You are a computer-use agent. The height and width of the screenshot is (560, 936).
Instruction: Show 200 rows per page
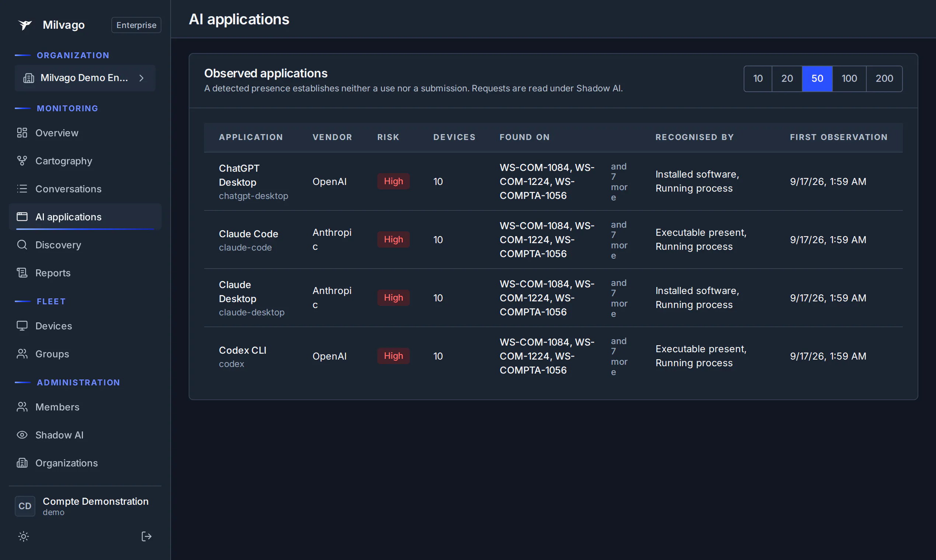(884, 78)
